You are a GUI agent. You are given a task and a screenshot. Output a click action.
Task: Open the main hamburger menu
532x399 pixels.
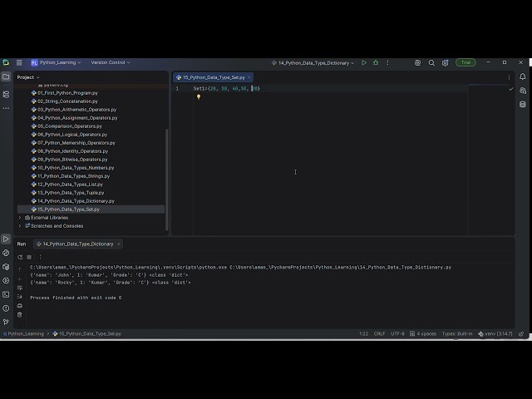pos(19,62)
